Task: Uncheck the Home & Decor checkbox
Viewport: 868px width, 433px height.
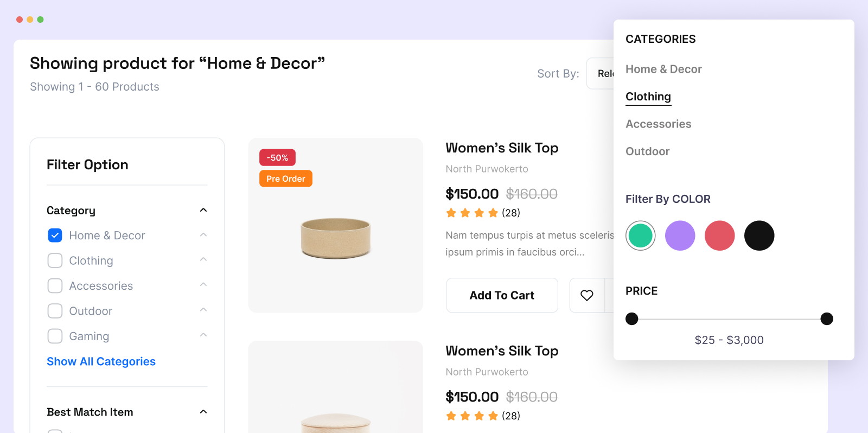Action: click(55, 235)
